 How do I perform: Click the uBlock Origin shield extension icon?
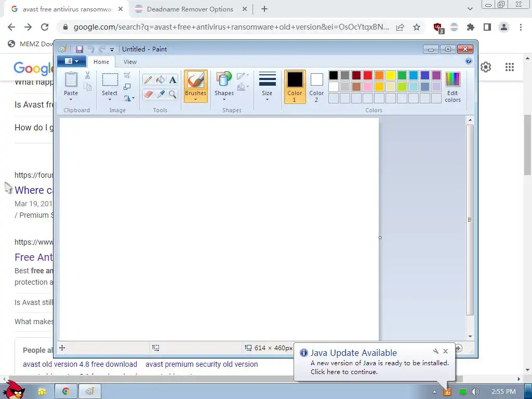tap(438, 28)
